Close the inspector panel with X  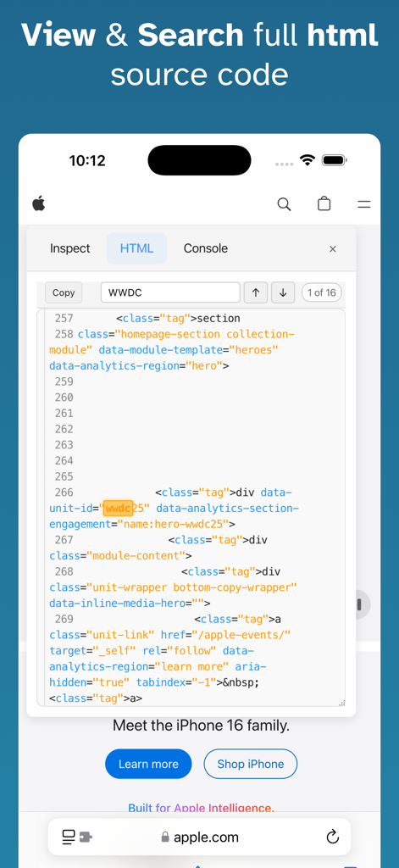(x=333, y=249)
